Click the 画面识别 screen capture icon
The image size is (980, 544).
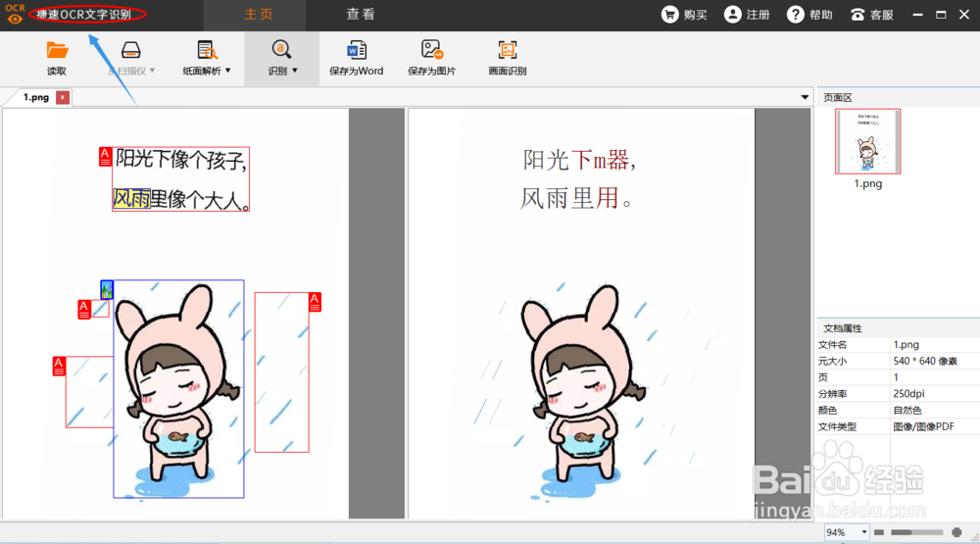coord(508,50)
